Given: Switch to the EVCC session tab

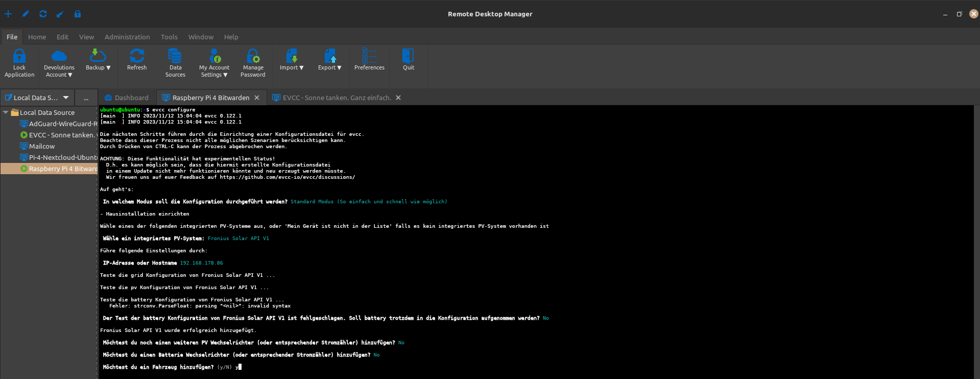Looking at the screenshot, I should tap(337, 98).
